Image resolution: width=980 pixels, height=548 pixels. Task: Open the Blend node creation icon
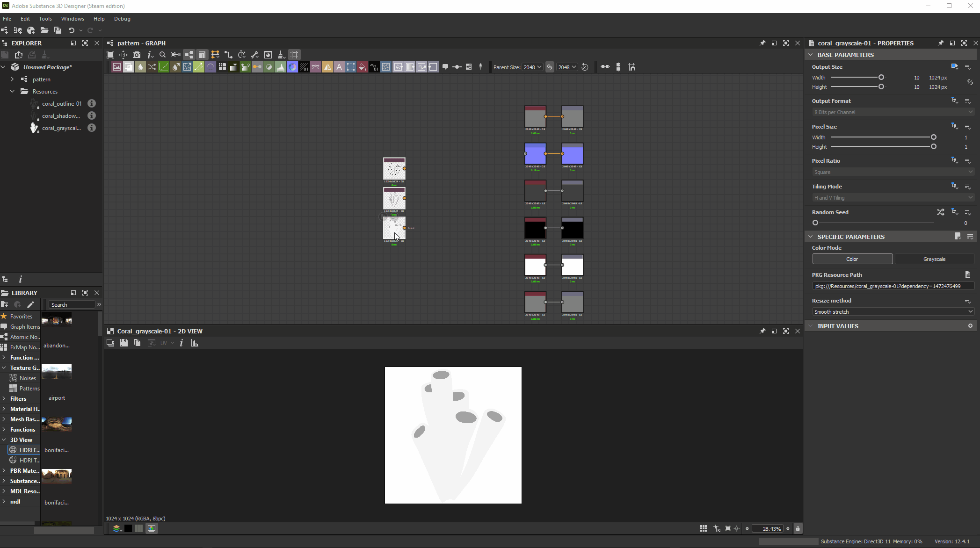pos(128,67)
